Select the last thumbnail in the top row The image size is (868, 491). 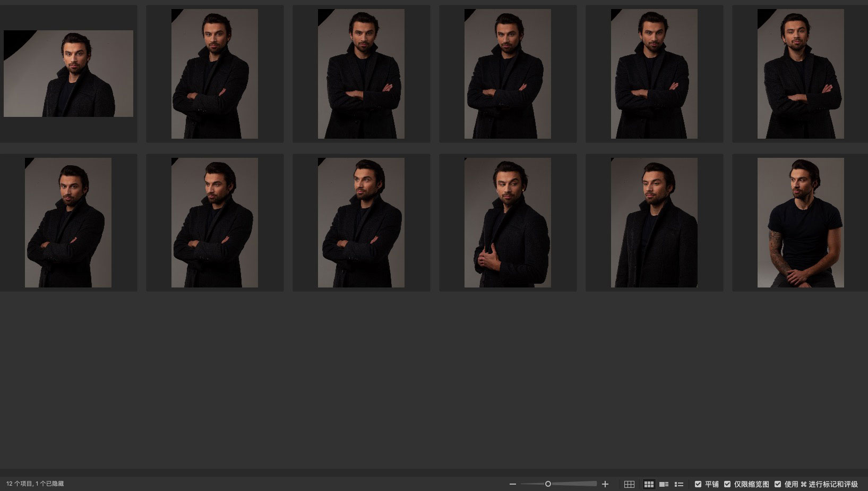(800, 74)
